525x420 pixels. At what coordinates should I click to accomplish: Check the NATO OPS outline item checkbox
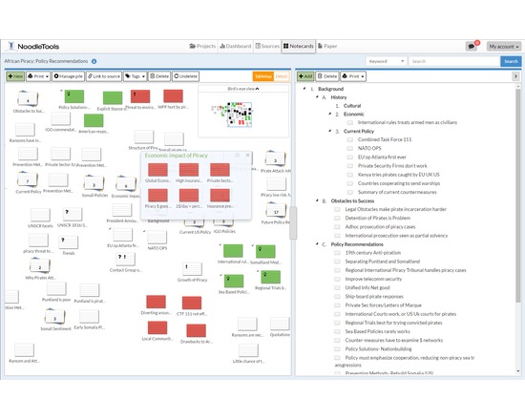[350, 148]
